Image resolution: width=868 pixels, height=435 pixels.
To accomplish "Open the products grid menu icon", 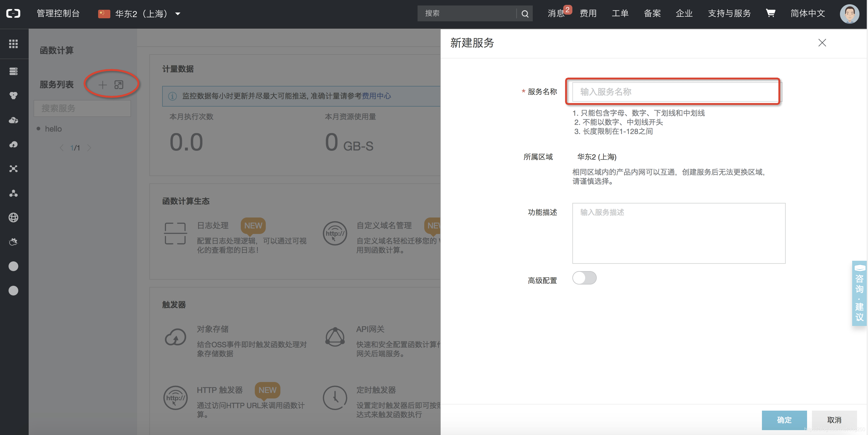I will (13, 44).
